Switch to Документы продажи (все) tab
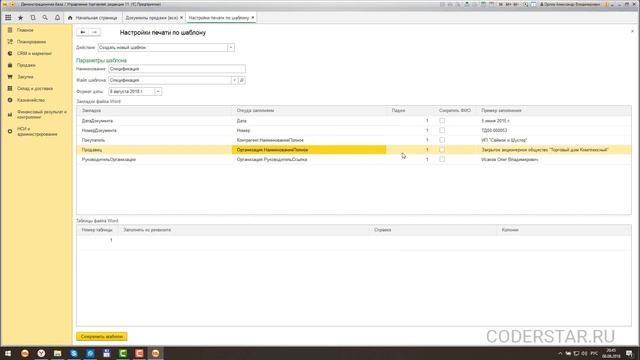The width and height of the screenshot is (640, 360). 151,18
